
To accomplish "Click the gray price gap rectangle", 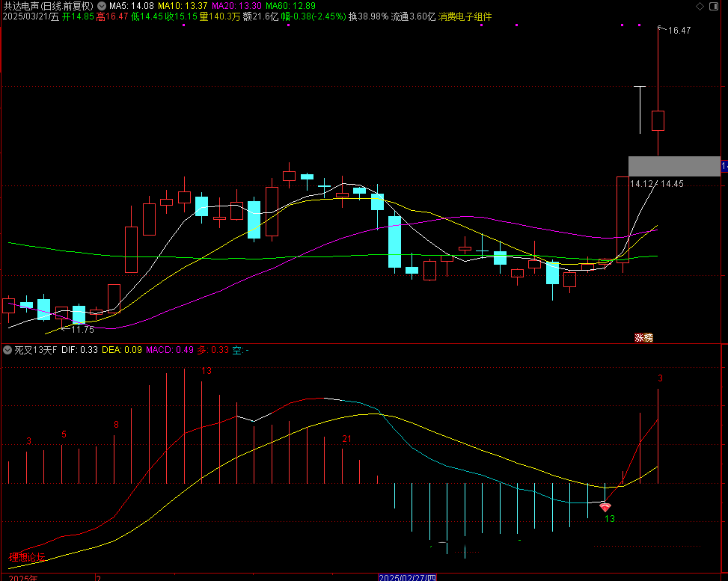I will [x=673, y=166].
